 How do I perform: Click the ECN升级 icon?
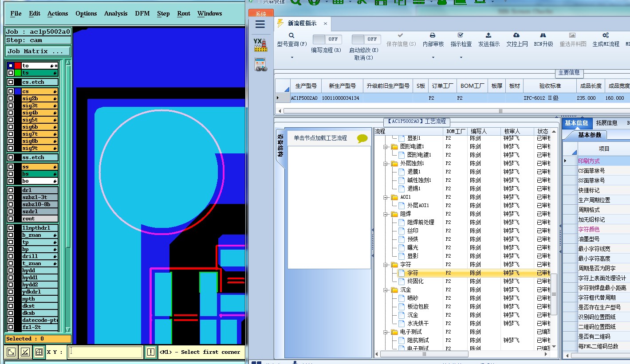coord(543,35)
